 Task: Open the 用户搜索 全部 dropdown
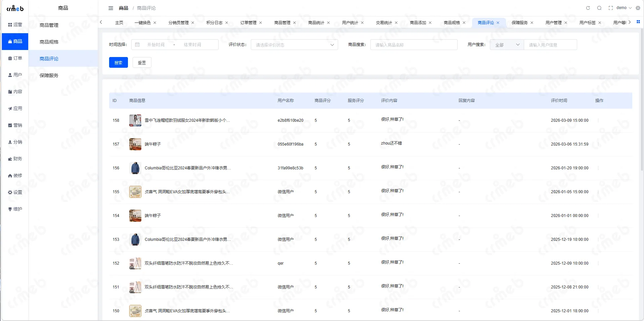(x=507, y=45)
